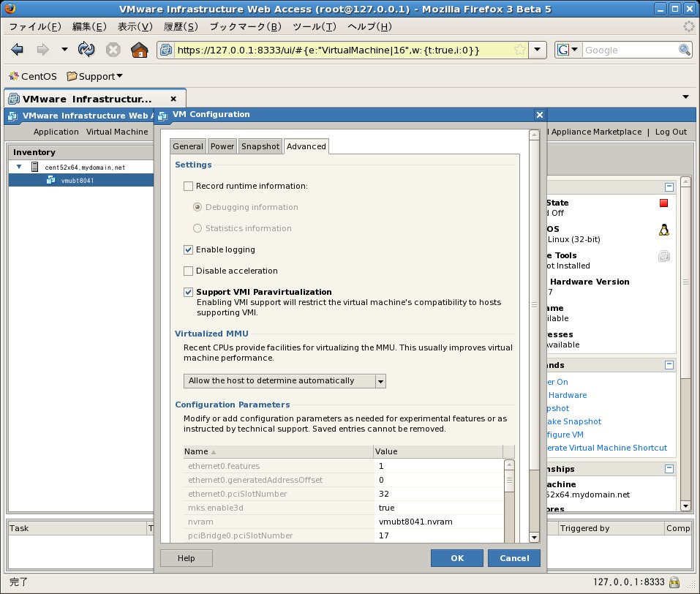Click the nvram value vmubt8041.nvram

coord(415,522)
